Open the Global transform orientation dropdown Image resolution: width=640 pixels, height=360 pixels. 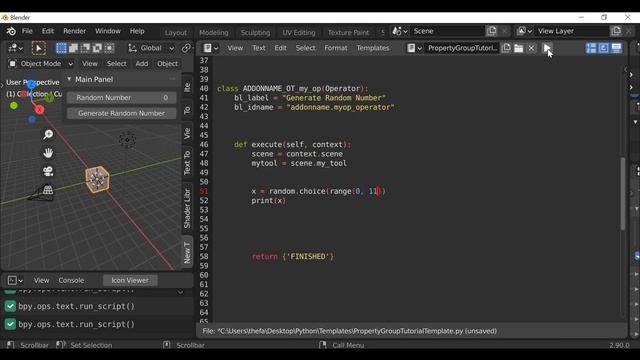click(x=151, y=48)
